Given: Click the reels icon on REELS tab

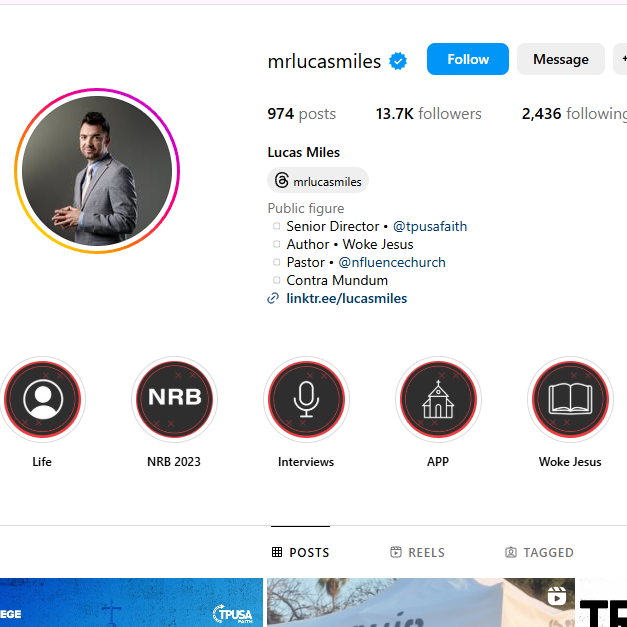Looking at the screenshot, I should pos(395,552).
